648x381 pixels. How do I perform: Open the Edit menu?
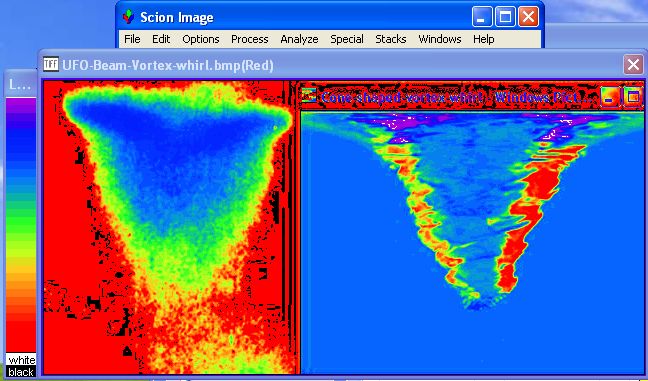[x=161, y=39]
